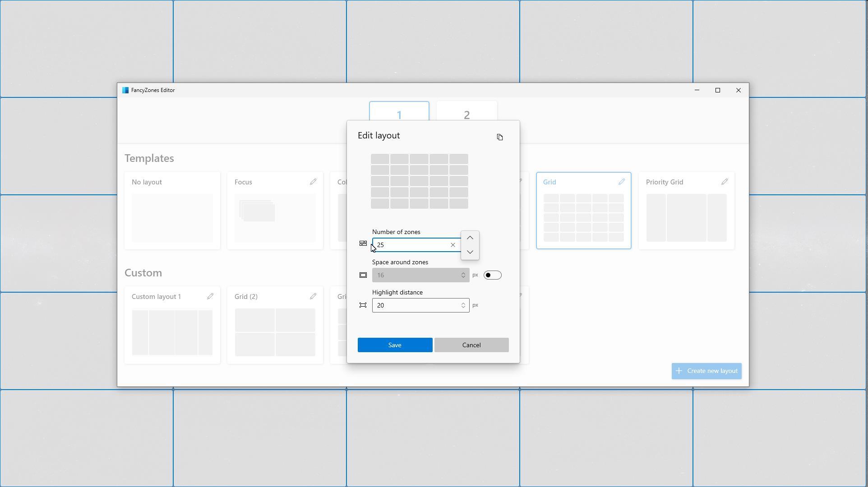Click the Highlight distance icon

362,305
